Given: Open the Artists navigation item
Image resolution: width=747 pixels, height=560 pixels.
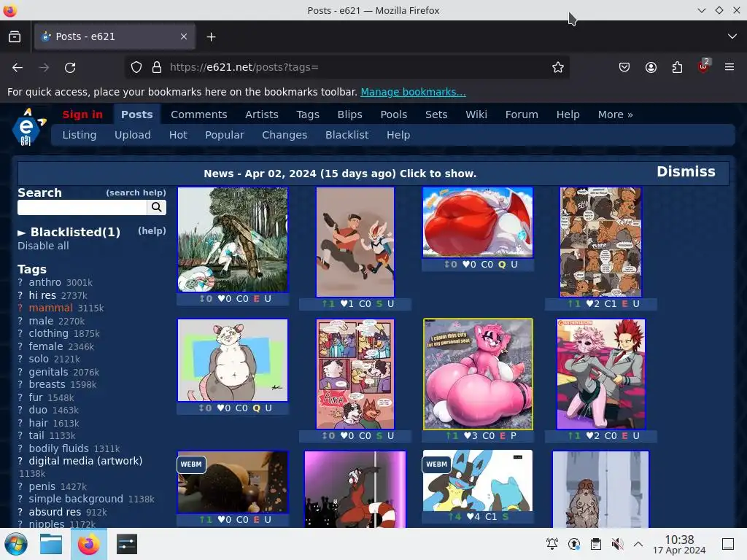Looking at the screenshot, I should pyautogui.click(x=262, y=114).
